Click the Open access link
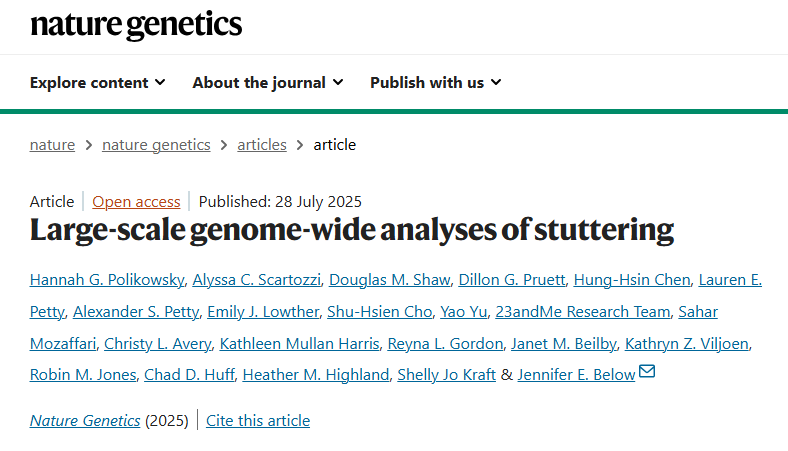This screenshot has height=451, width=788. (x=136, y=202)
